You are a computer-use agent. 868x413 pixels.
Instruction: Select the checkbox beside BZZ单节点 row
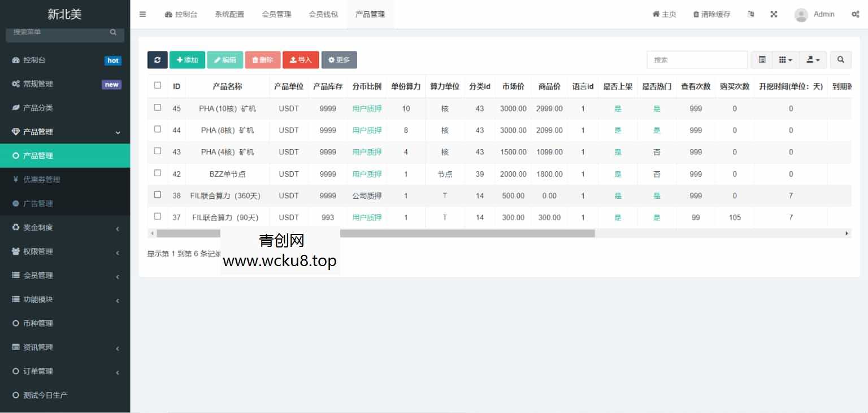tap(157, 173)
